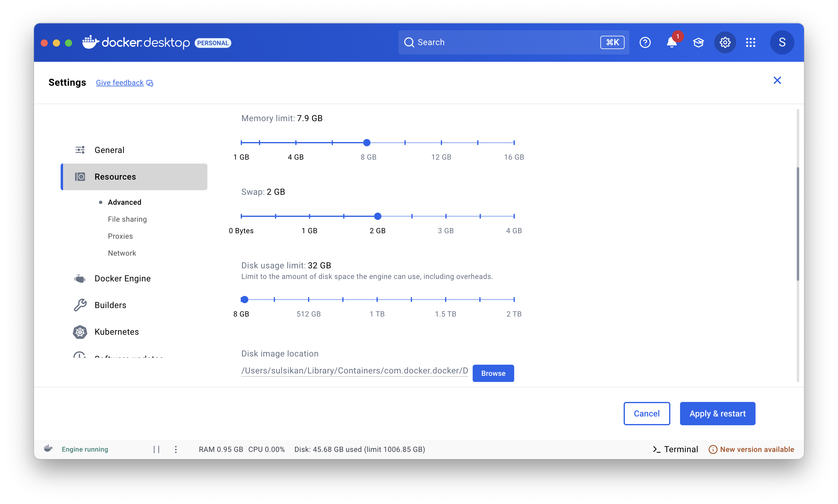
Task: Open the Proxies sub-section
Action: coord(120,236)
